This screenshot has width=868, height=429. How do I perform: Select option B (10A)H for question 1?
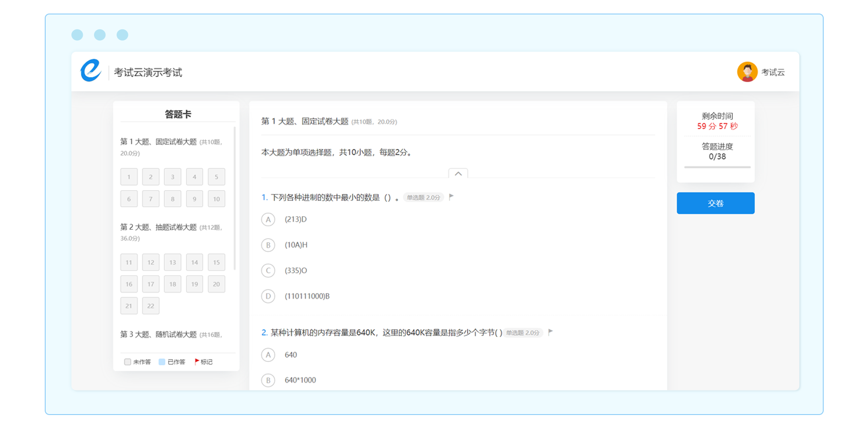click(x=268, y=245)
